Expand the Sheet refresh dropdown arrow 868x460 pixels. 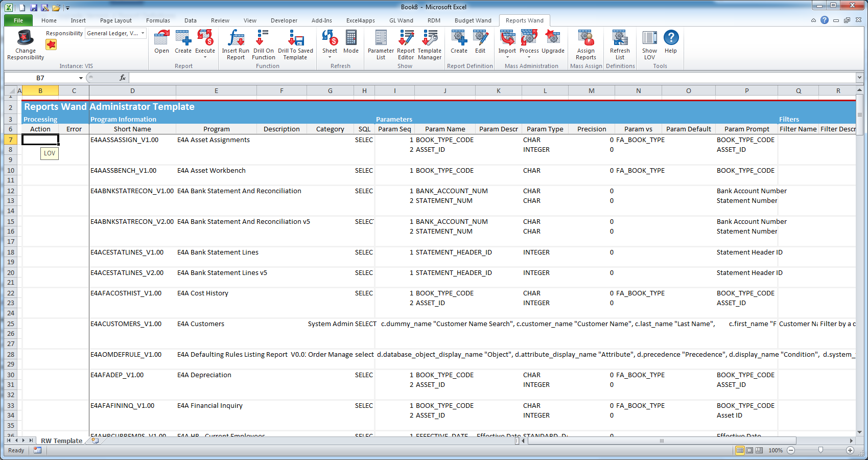tap(330, 57)
